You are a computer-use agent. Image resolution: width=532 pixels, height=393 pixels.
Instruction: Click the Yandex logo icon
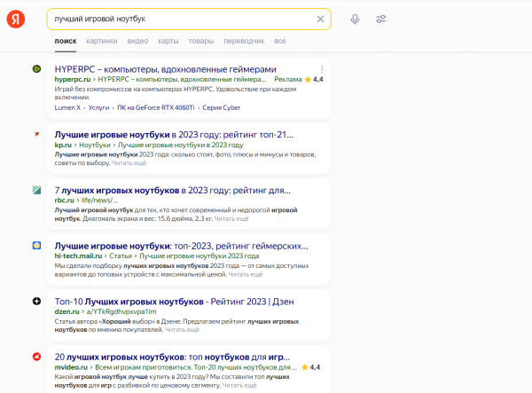17,20
